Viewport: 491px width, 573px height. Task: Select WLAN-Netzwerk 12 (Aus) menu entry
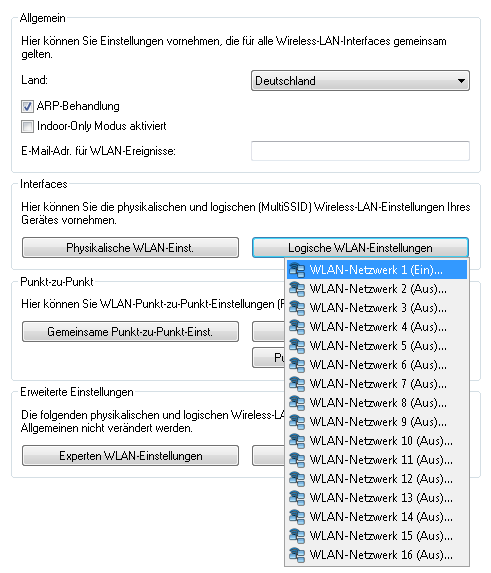[x=377, y=479]
